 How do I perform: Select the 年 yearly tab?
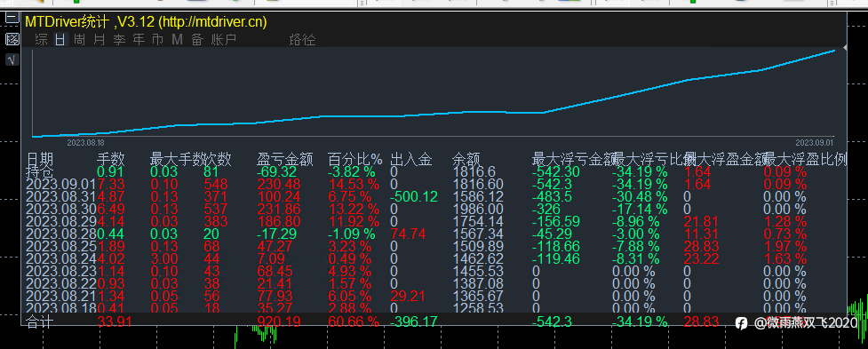(139, 40)
